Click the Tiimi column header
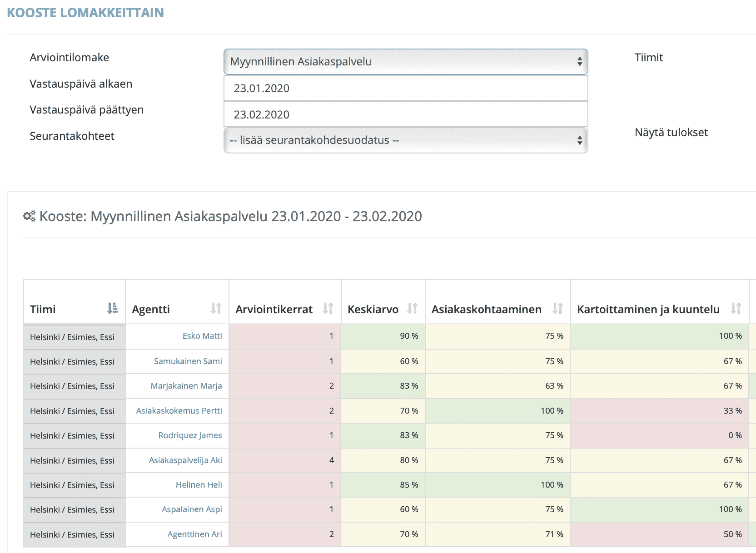The width and height of the screenshot is (756, 553). click(x=75, y=302)
